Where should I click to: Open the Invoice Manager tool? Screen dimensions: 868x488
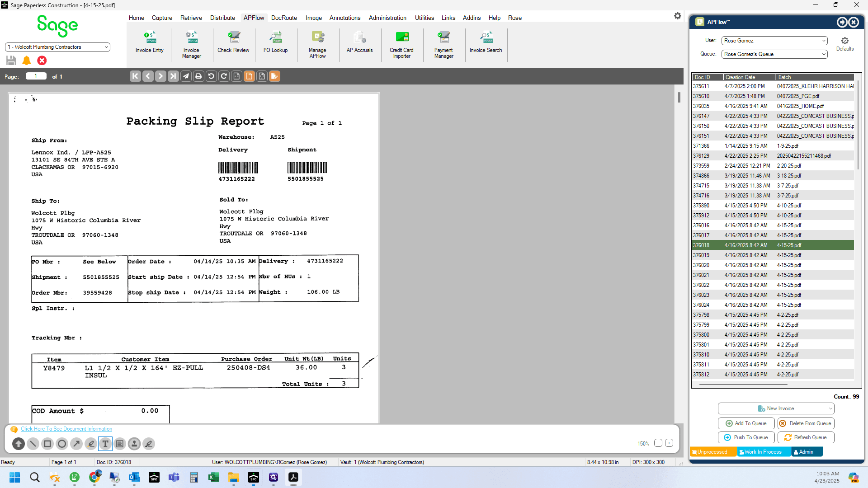(x=192, y=45)
